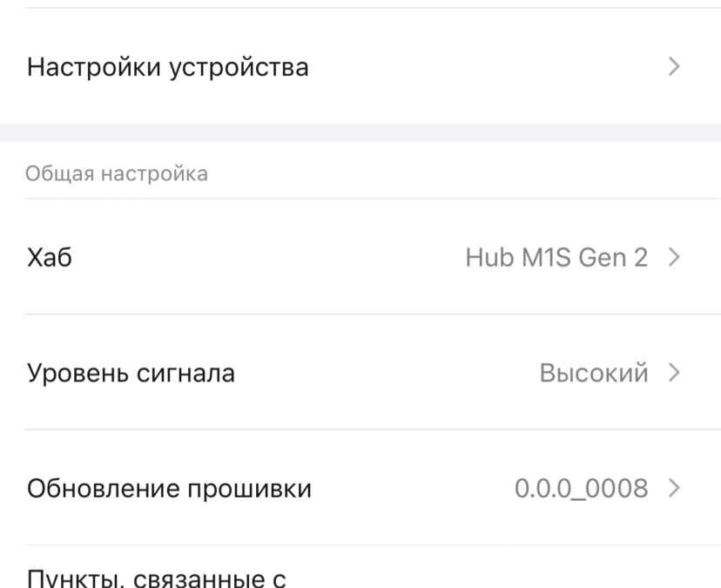
Task: Click the Высокий signal value
Action: point(594,374)
